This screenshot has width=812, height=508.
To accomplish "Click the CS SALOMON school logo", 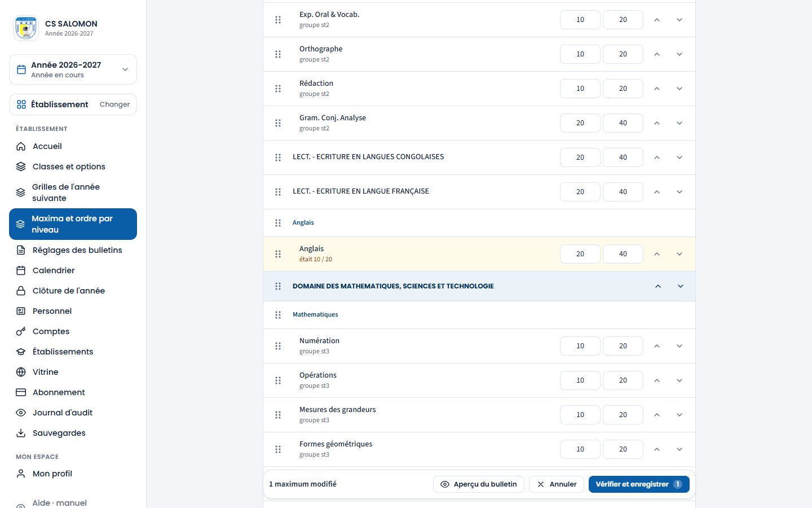I will 26,28.
